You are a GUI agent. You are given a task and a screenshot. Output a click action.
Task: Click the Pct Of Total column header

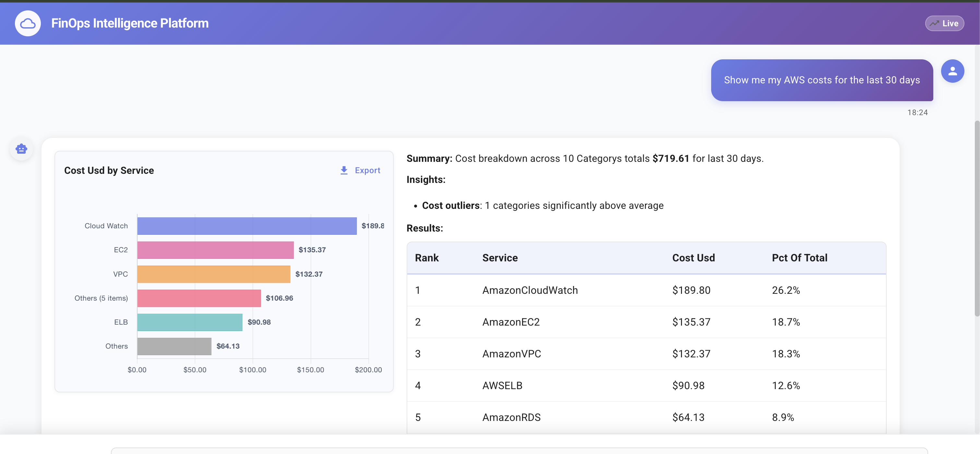click(799, 257)
